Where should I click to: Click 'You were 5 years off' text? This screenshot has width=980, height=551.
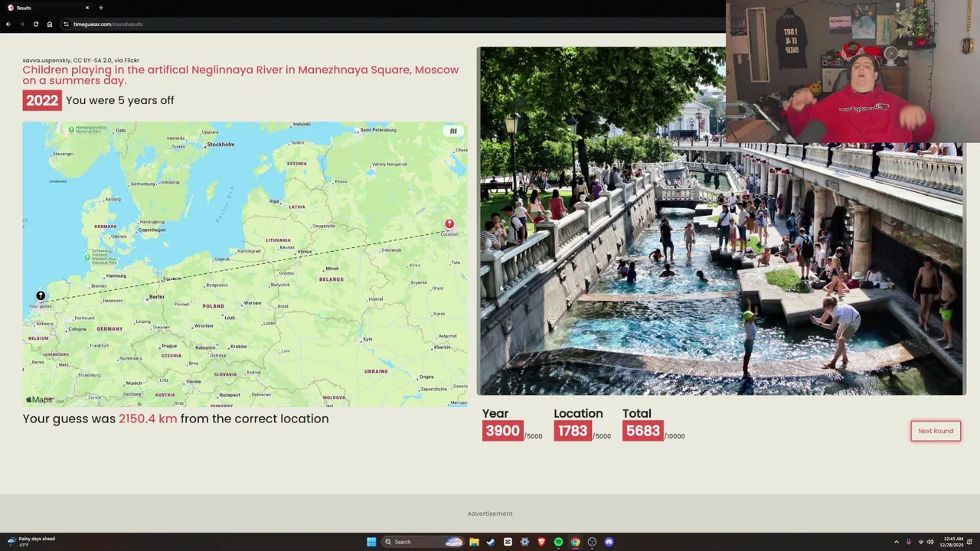(119, 100)
